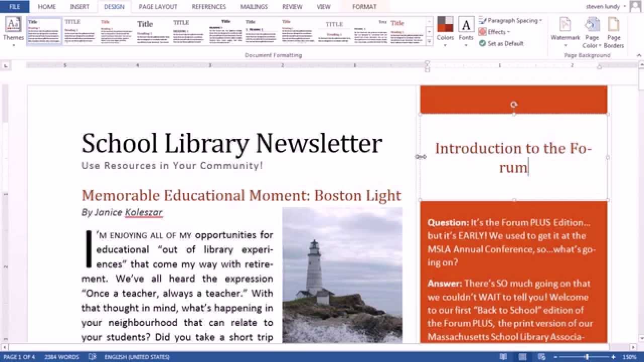Click the subtitle Use Resources in Your Community!
The height and width of the screenshot is (362, 644).
[172, 165]
